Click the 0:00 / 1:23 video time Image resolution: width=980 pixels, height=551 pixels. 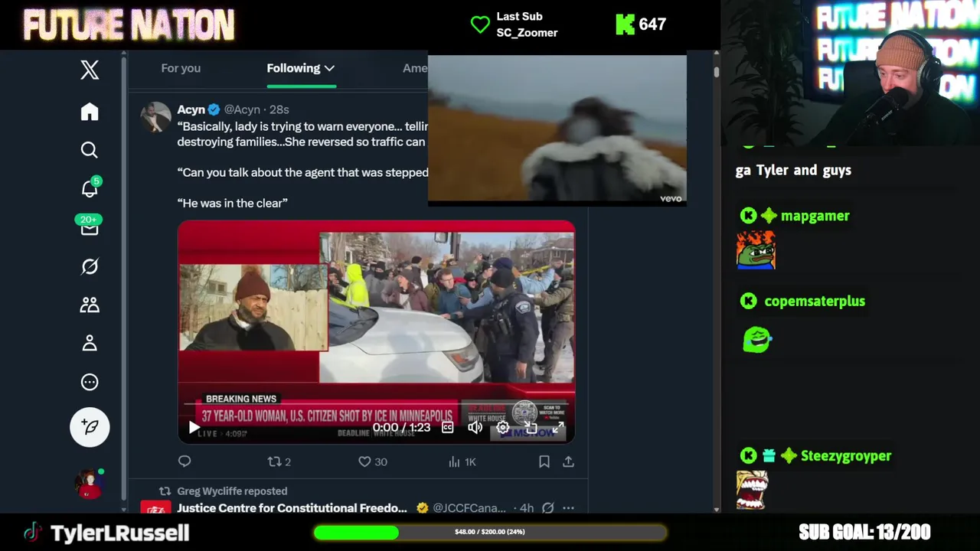click(x=402, y=427)
